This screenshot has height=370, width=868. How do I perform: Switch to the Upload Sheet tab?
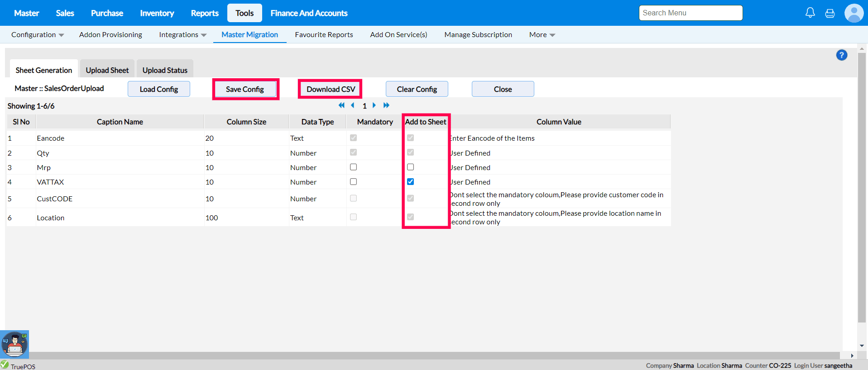(107, 70)
